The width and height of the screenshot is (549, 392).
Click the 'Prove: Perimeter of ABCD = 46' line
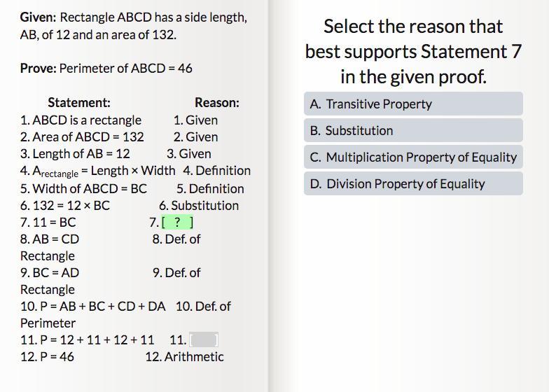106,69
